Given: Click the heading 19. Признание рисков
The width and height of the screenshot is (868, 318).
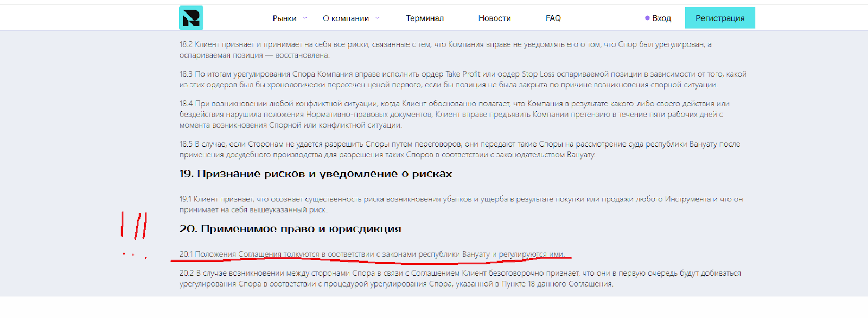Looking at the screenshot, I should coord(316,174).
